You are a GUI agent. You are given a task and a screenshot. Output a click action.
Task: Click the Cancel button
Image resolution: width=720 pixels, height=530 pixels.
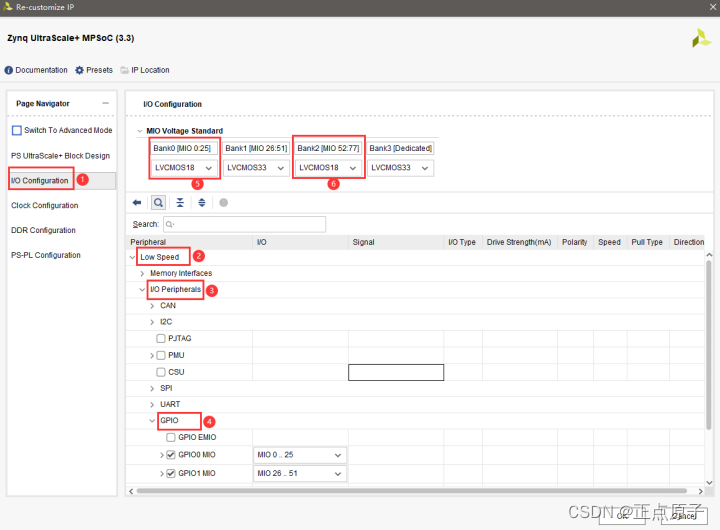(x=684, y=516)
